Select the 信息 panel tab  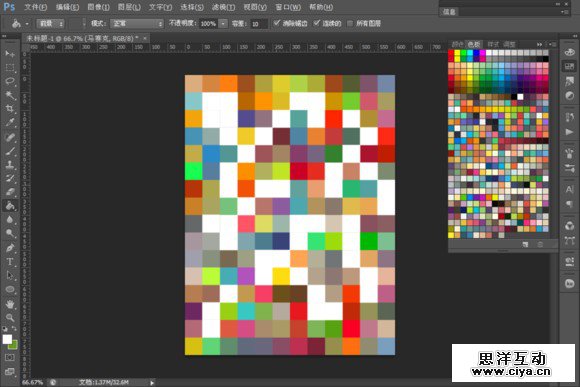(x=449, y=12)
